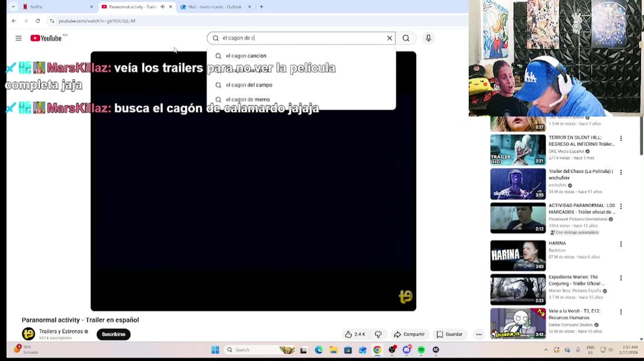Close the Mail Outlook tab

(x=249, y=7)
